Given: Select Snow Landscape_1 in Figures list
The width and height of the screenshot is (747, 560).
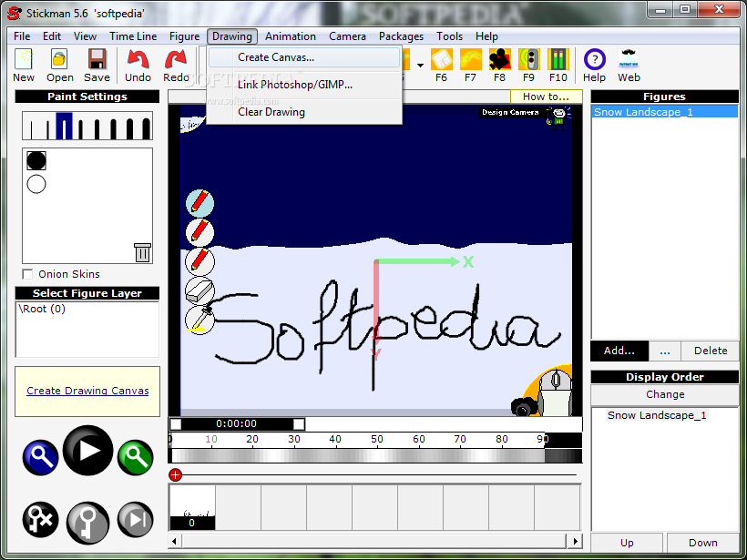Looking at the screenshot, I should [665, 112].
